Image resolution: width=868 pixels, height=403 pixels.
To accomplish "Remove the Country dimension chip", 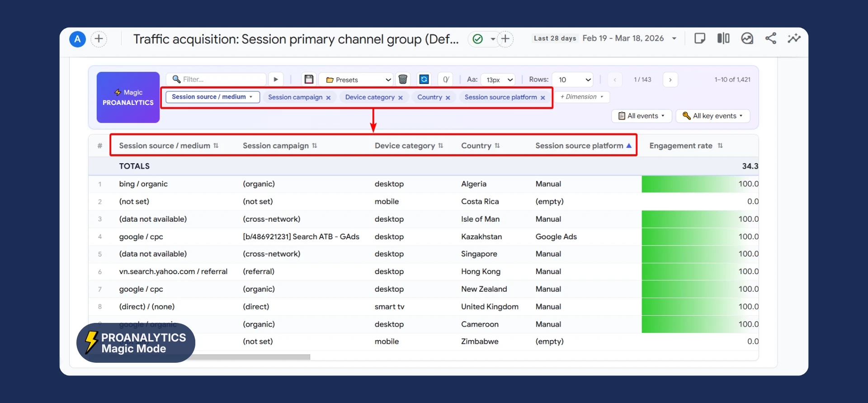I will coord(448,98).
